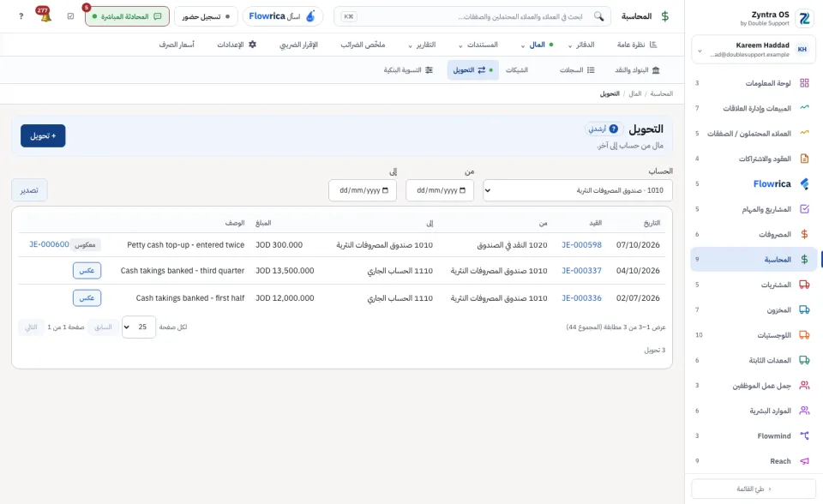Open Purchasing (المشتريات) sidebar icon
823x504 pixels.
click(804, 285)
